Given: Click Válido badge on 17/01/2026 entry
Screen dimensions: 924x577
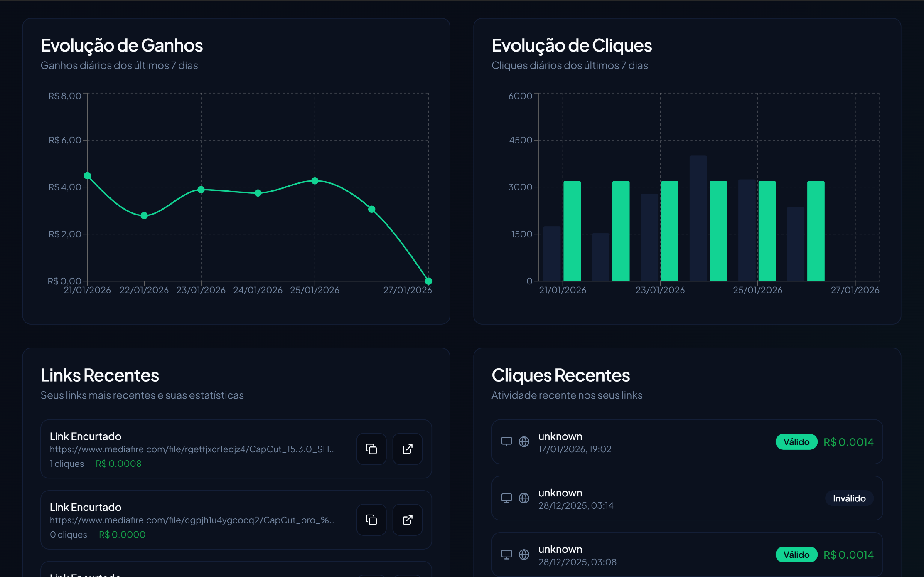Looking at the screenshot, I should 796,442.
